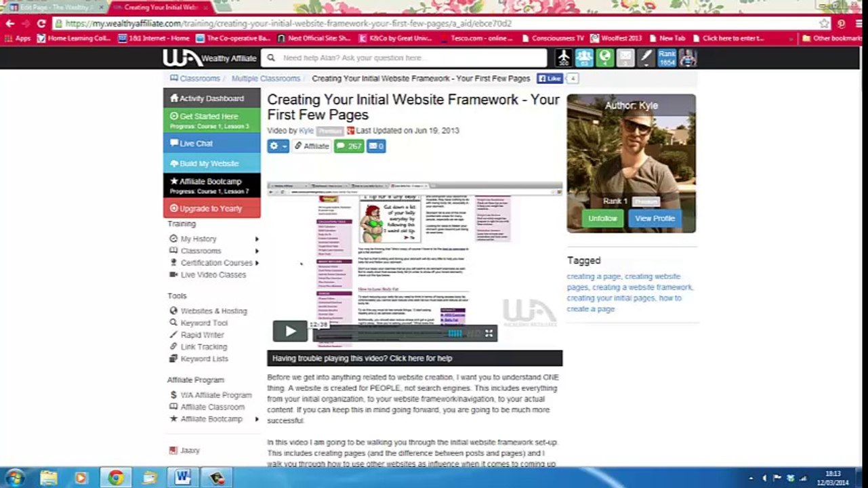This screenshot has height=488, width=868.
Task: Open Affiliate Classroom link
Action: (x=207, y=407)
